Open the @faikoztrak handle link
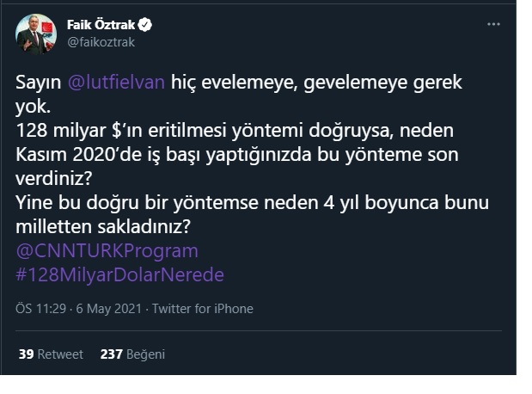 coord(101,41)
